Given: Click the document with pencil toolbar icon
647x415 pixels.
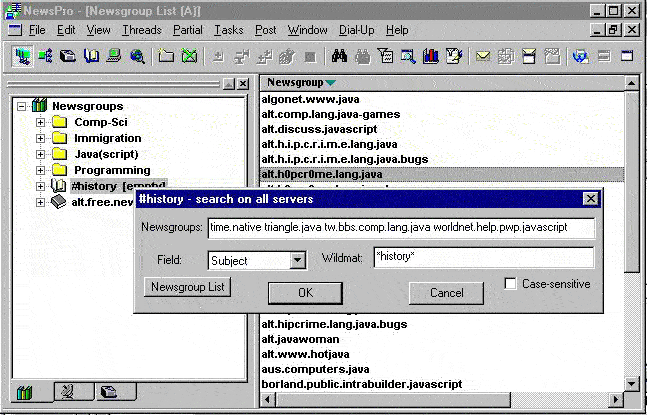Looking at the screenshot, I should 454,56.
